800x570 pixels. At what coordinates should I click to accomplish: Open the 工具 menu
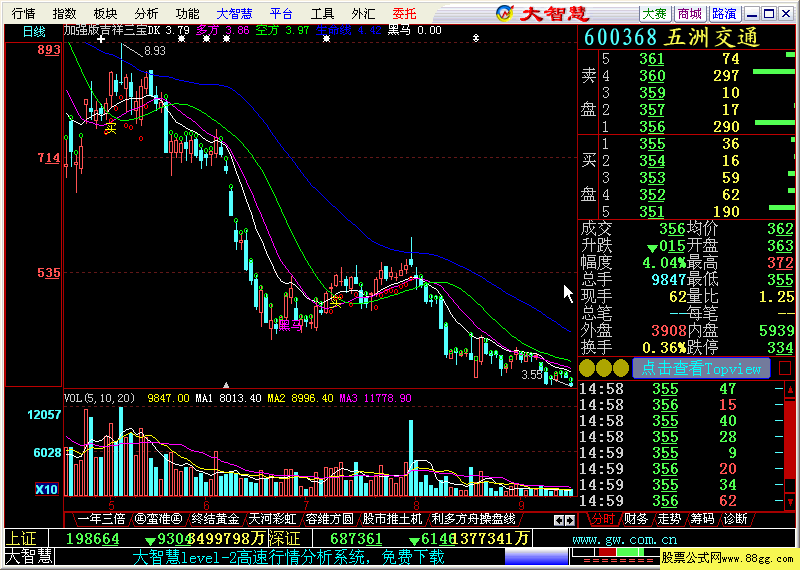tap(322, 13)
